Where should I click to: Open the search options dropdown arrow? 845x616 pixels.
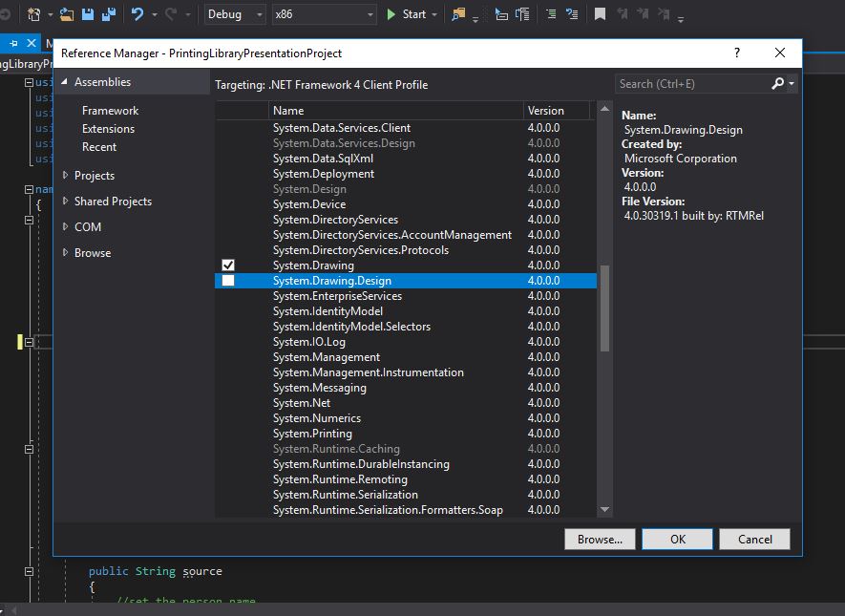pos(792,83)
